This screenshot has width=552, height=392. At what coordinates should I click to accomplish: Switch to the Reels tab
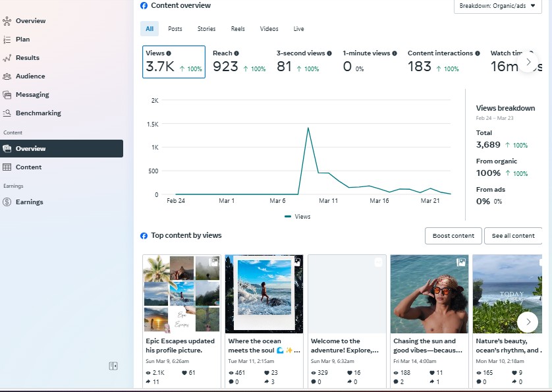point(238,29)
